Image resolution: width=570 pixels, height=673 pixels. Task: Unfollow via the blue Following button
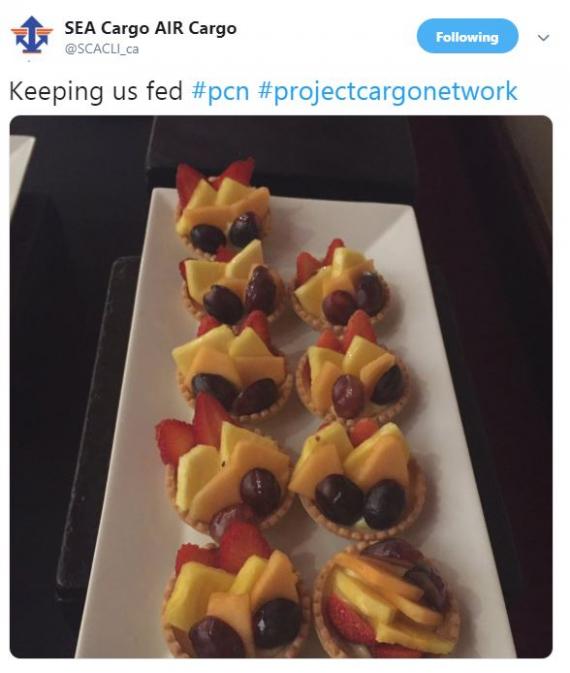pos(467,36)
